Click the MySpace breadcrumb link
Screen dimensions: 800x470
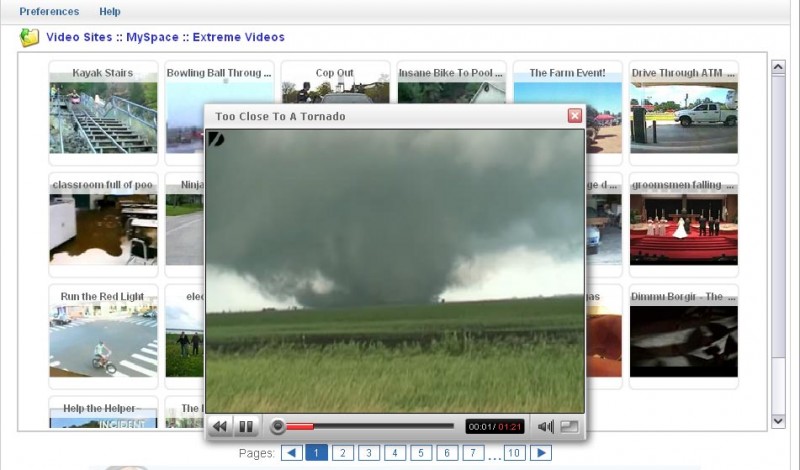[153, 37]
